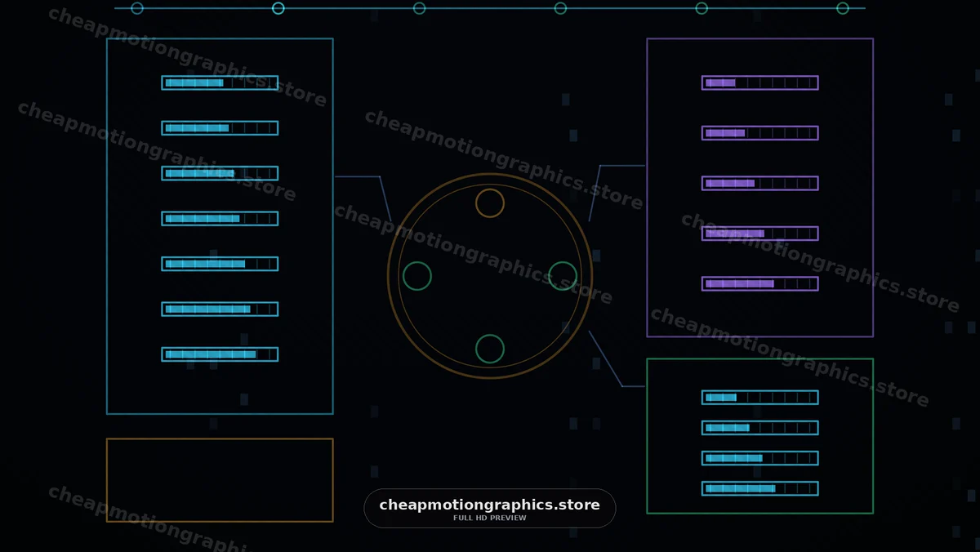Click the bottom cyan bar in green panel
The image size is (980, 552).
[x=759, y=488]
